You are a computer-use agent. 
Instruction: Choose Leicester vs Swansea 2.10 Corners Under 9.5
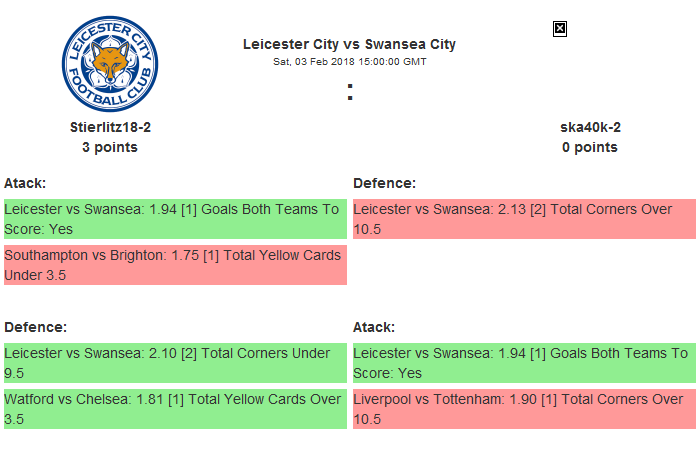[x=175, y=363]
